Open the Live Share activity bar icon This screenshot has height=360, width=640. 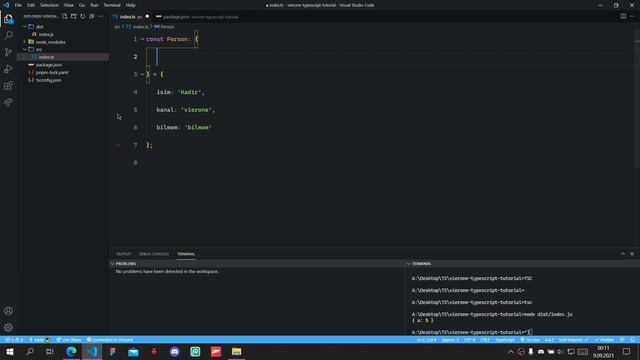tap(8, 102)
